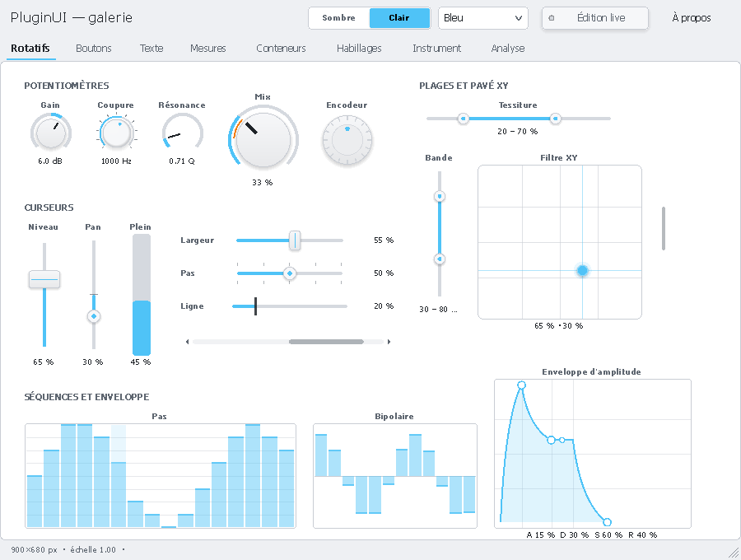Switch to the Boutons tab

[94, 49]
